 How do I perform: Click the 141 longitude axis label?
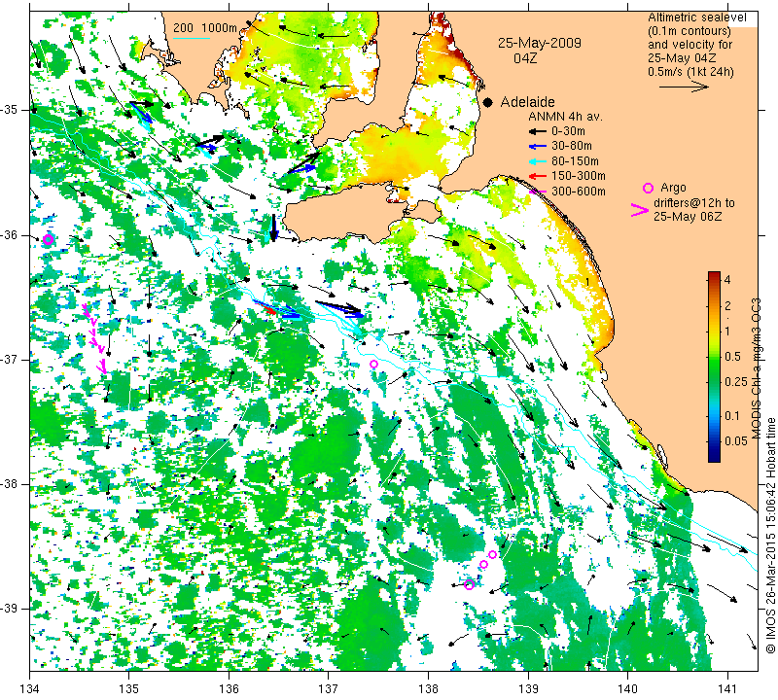pyautogui.click(x=727, y=689)
